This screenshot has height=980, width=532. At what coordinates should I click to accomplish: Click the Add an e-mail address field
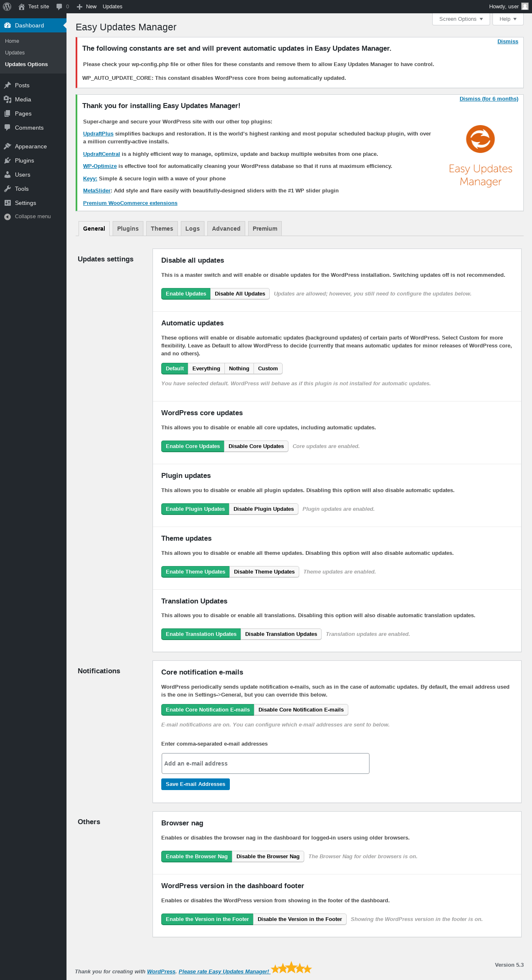(x=265, y=763)
